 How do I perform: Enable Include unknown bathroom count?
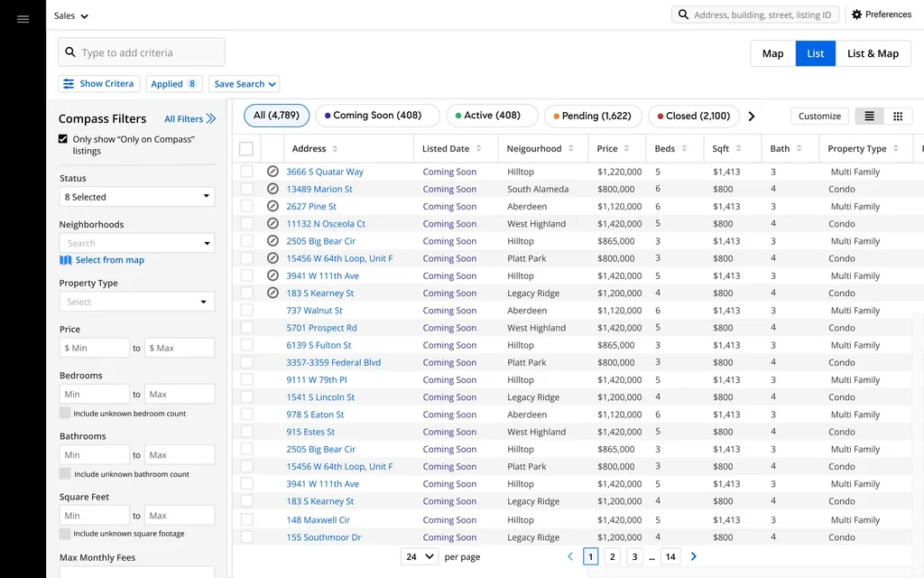click(65, 473)
